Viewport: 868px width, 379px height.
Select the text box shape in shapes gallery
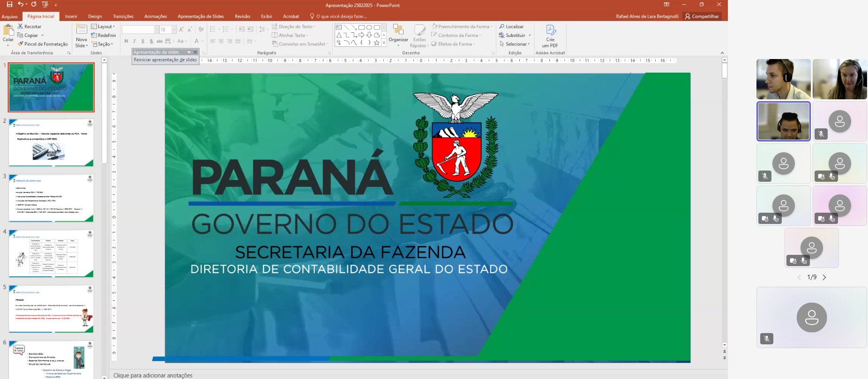click(339, 27)
